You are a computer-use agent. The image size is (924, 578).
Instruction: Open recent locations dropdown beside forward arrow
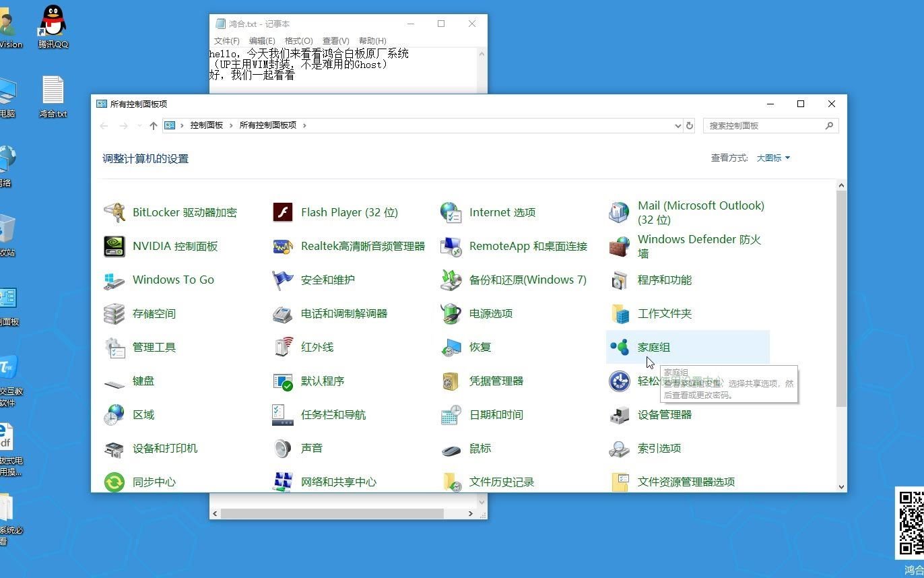[139, 125]
